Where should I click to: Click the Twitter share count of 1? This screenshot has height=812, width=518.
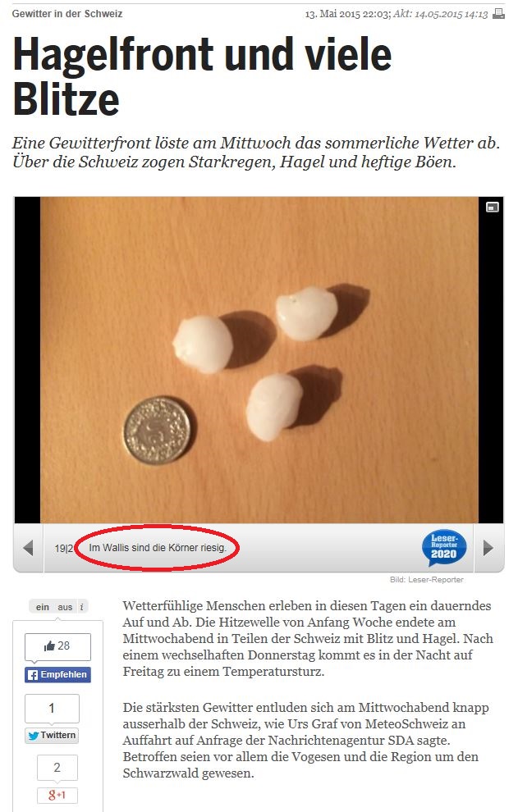point(52,708)
